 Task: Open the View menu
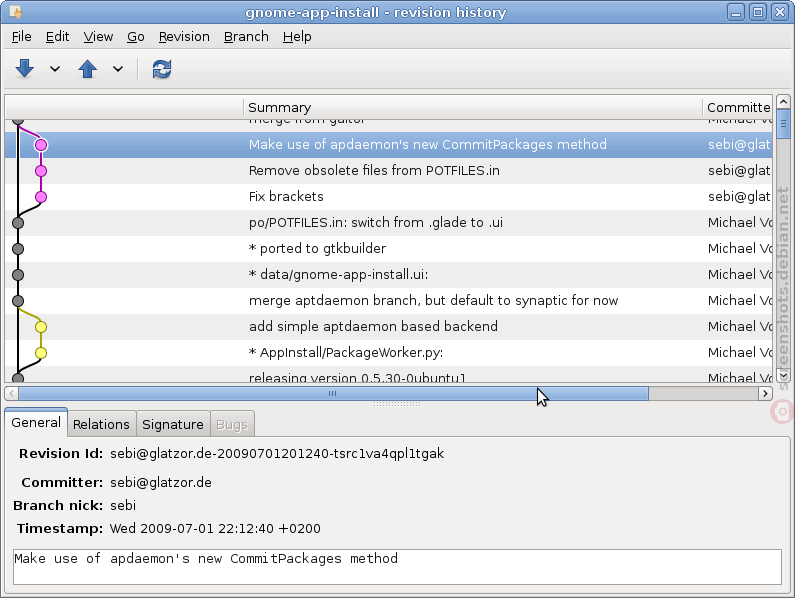click(x=98, y=37)
